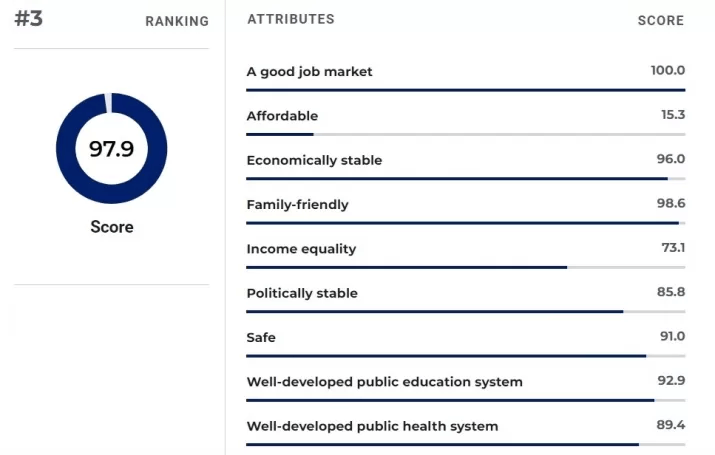Select the 'Economically stable' attribute
This screenshot has height=455, width=715.
(x=314, y=160)
